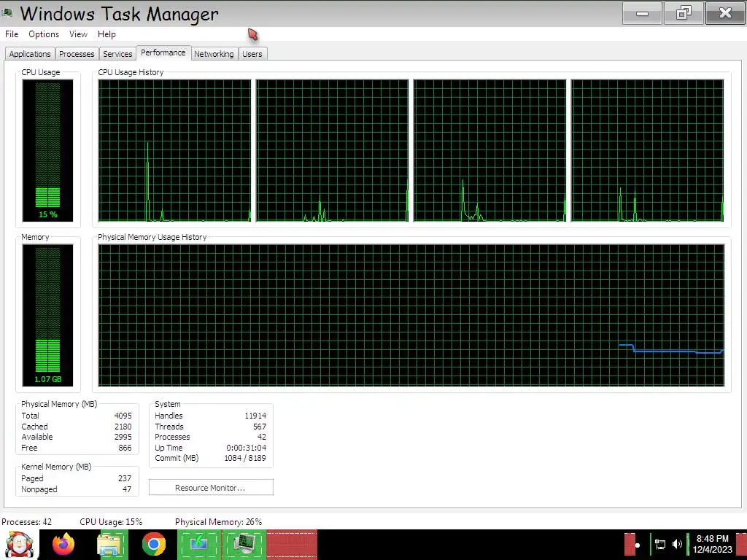Click the Task Manager title bar icon

pyautogui.click(x=7, y=13)
